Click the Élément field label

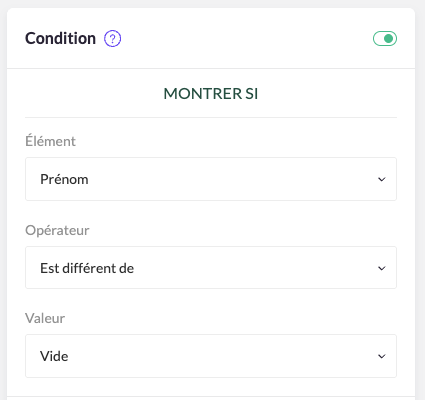[50, 141]
